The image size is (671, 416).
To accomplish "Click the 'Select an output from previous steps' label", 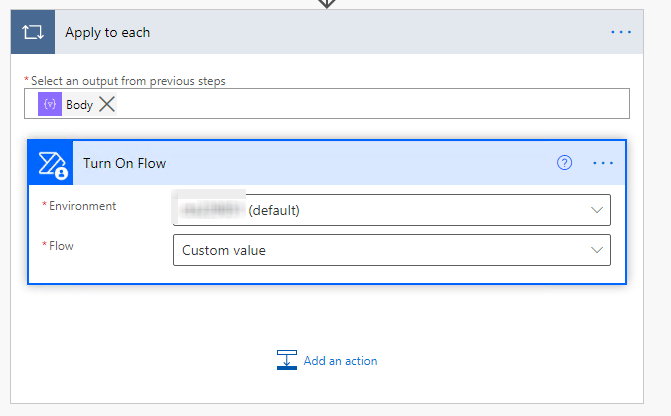I will tap(128, 81).
